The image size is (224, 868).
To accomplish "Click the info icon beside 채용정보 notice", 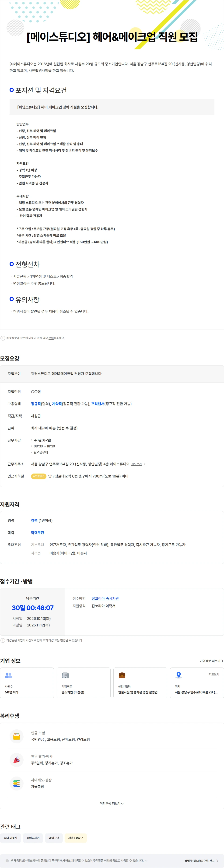I will point(3,338).
